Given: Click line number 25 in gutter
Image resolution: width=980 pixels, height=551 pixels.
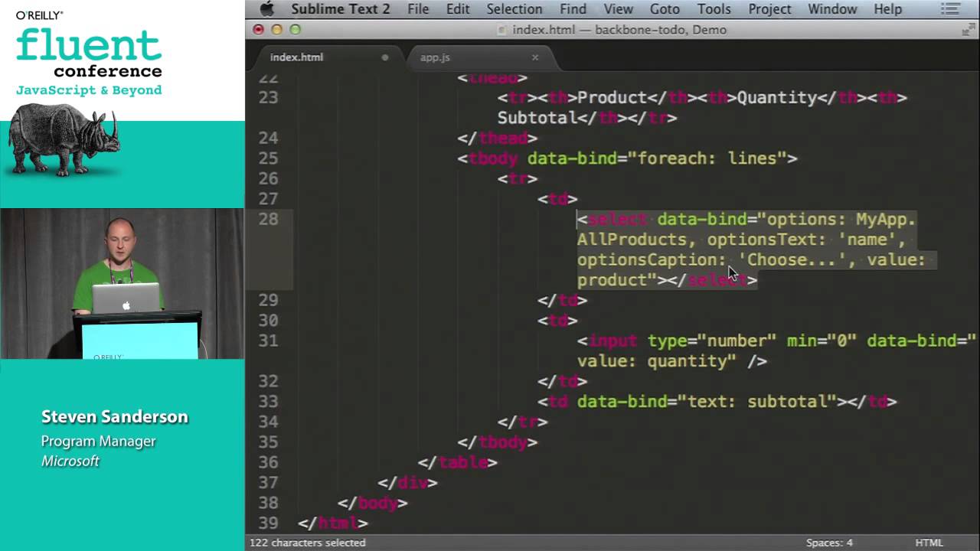Looking at the screenshot, I should point(269,158).
